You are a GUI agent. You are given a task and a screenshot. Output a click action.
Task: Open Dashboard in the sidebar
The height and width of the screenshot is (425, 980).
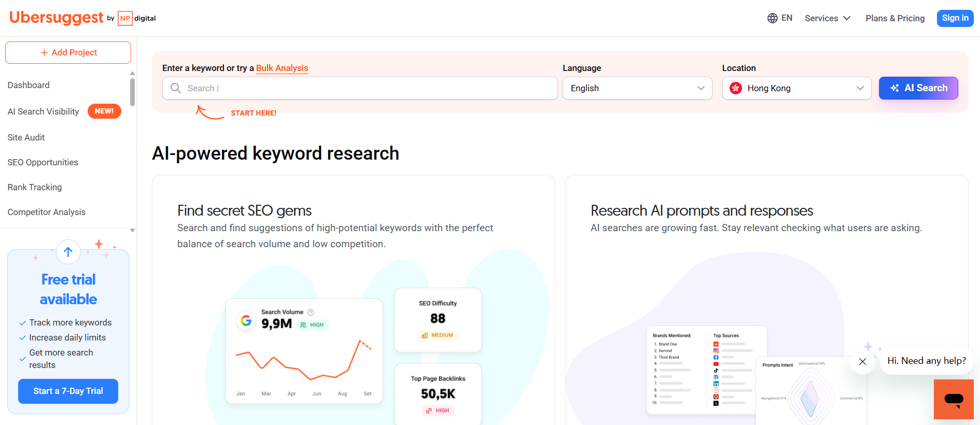pyautogui.click(x=29, y=85)
